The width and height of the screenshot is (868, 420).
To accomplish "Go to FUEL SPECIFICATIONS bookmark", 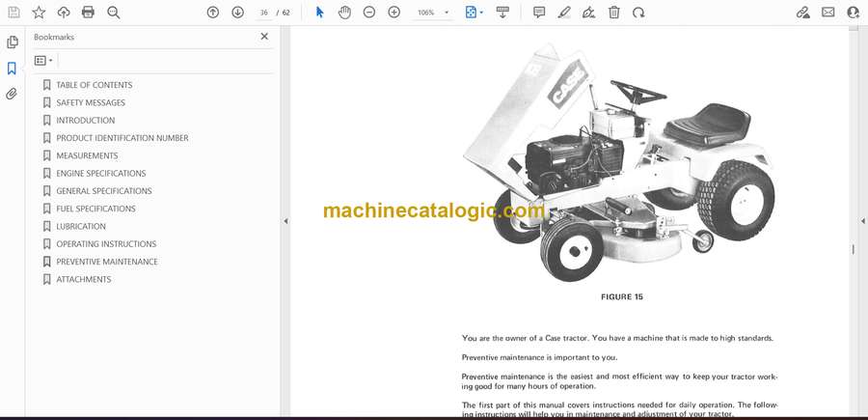I will click(95, 209).
